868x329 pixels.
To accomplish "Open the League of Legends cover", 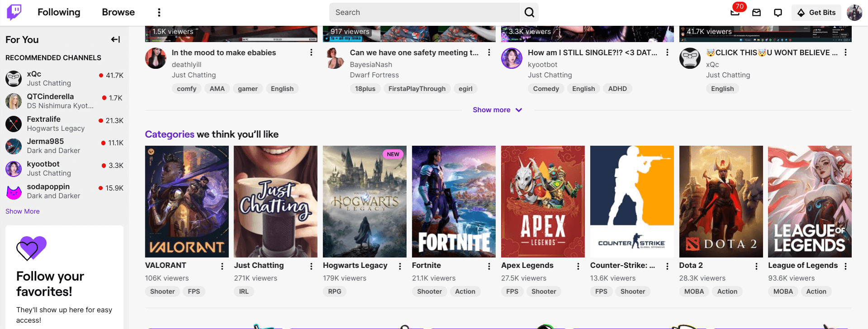I will pos(810,201).
